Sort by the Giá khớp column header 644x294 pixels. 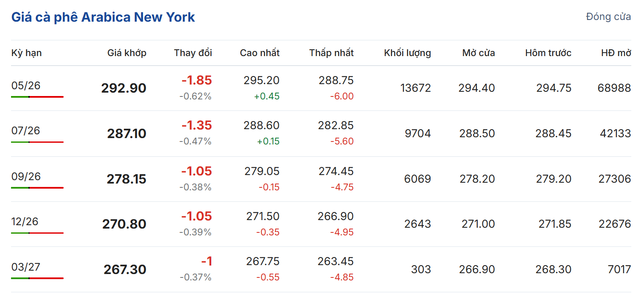(126, 53)
